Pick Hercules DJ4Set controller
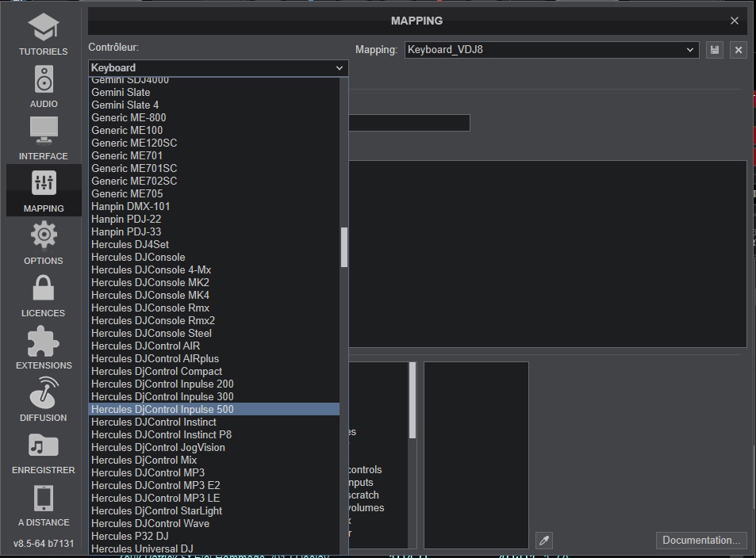756x558 pixels. [x=214, y=244]
